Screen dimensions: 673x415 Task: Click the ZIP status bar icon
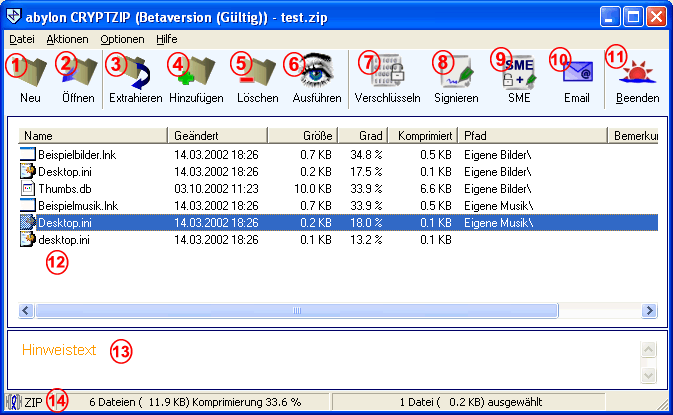[x=13, y=402]
